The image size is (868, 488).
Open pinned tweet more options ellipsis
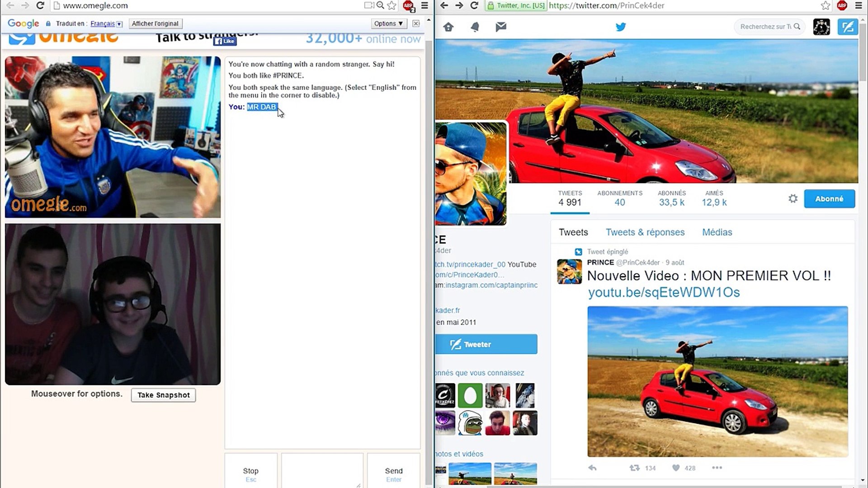click(717, 468)
